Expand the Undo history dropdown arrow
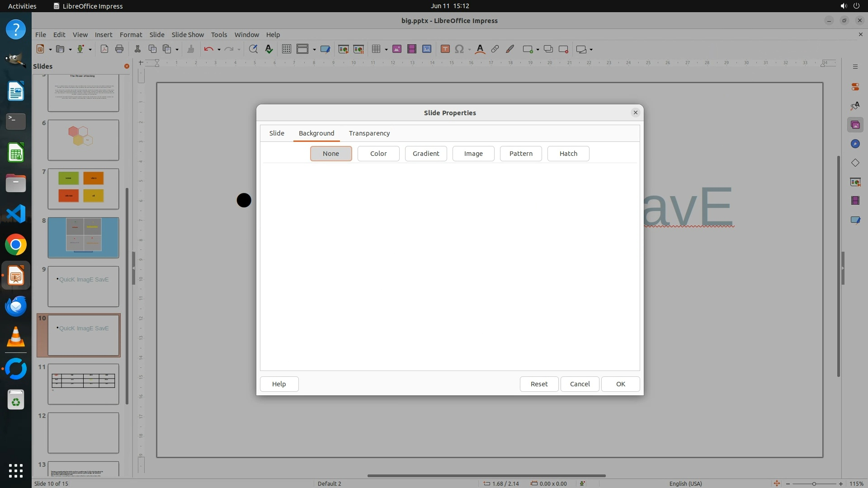Viewport: 868px width, 488px height. point(219,50)
